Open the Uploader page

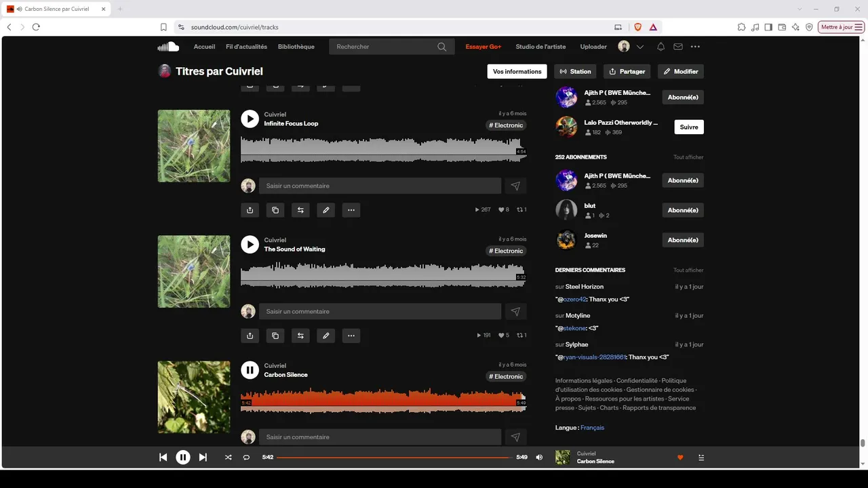[x=593, y=47]
